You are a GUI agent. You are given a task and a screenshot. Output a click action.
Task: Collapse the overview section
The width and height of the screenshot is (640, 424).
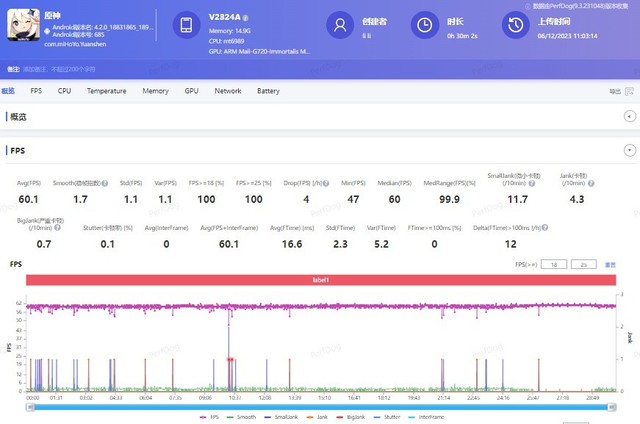pyautogui.click(x=629, y=117)
